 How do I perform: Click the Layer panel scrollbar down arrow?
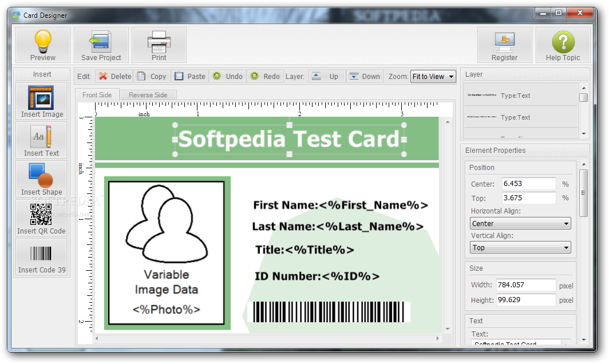[x=584, y=134]
